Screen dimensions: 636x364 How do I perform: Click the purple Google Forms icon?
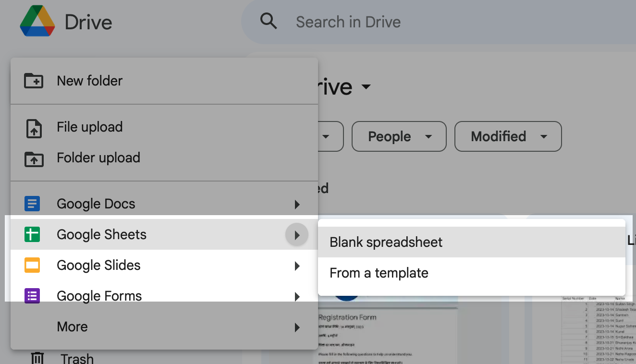[x=32, y=295]
